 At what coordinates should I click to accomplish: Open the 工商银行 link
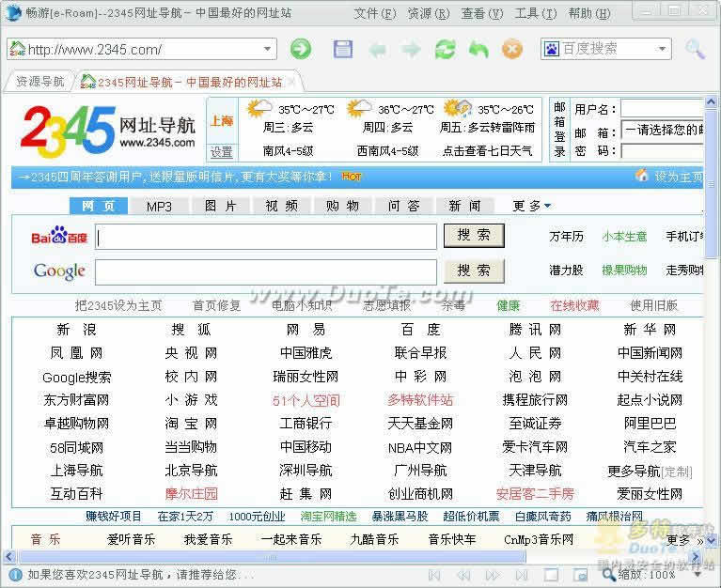coord(306,423)
